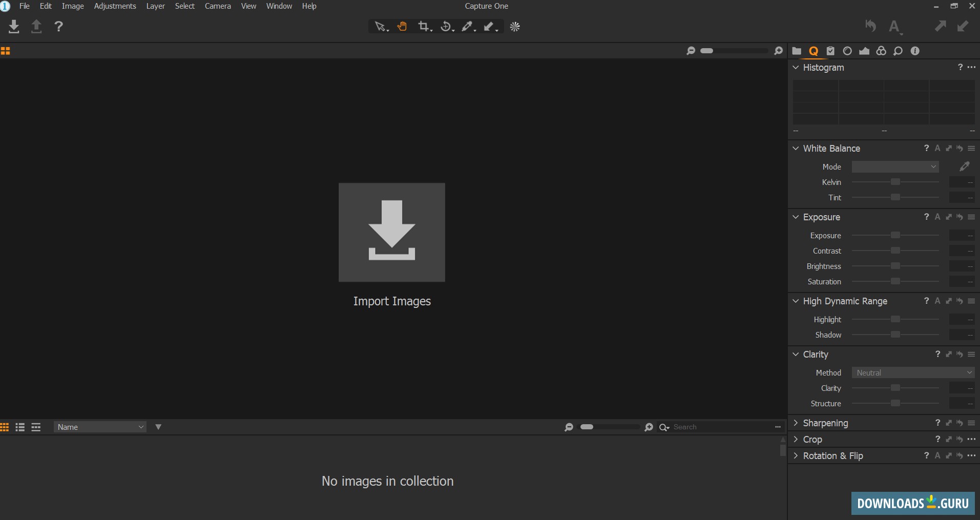Select the cursor Select tool
Viewport: 980px width, 520px height.
click(x=380, y=27)
